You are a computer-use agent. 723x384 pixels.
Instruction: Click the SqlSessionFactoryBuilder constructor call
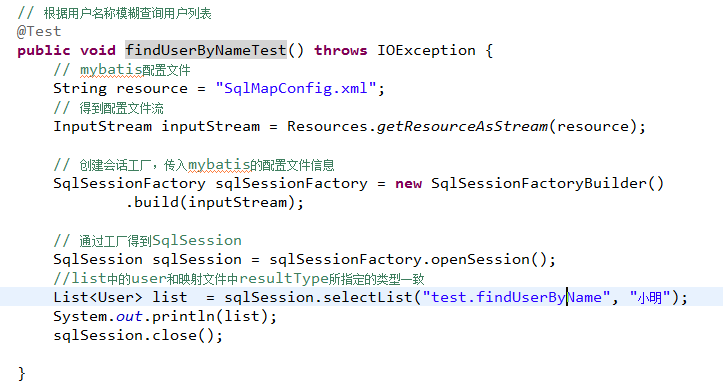547,183
